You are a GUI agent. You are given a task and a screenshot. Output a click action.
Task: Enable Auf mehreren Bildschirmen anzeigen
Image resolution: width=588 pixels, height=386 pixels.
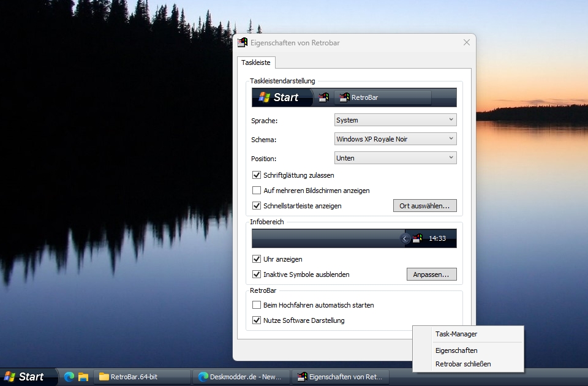(257, 190)
